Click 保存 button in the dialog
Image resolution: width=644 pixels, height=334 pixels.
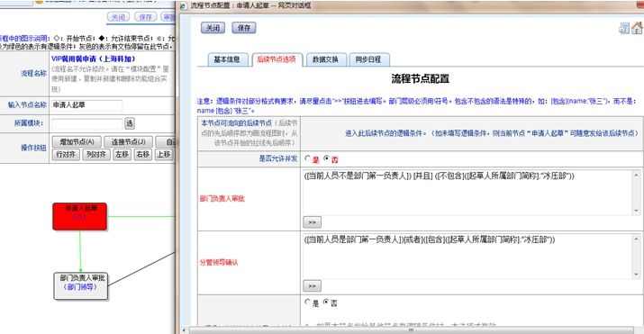click(x=244, y=28)
